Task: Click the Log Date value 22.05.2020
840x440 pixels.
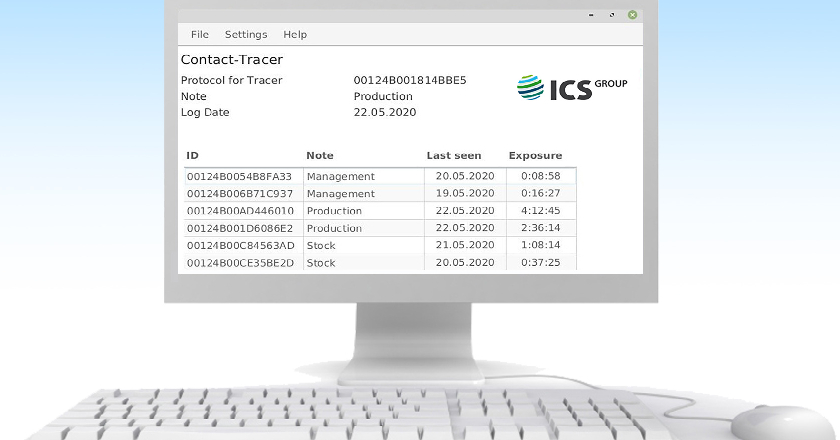Action: (385, 112)
